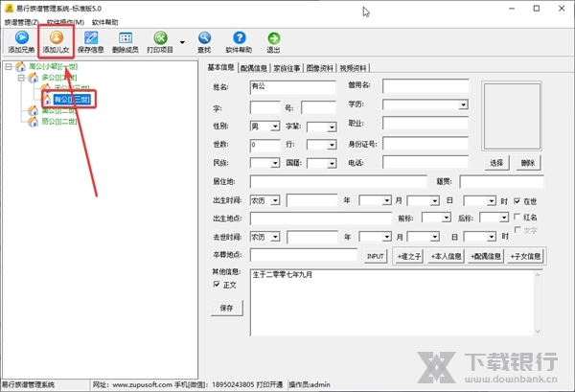
Task: Click the empty photo placeholder box
Action: pos(512,116)
